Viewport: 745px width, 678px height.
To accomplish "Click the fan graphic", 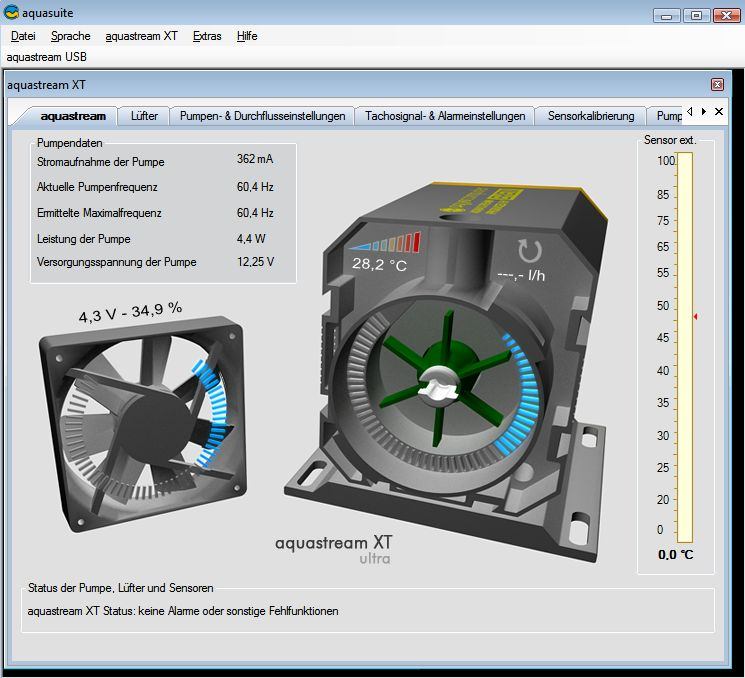I will pyautogui.click(x=143, y=423).
